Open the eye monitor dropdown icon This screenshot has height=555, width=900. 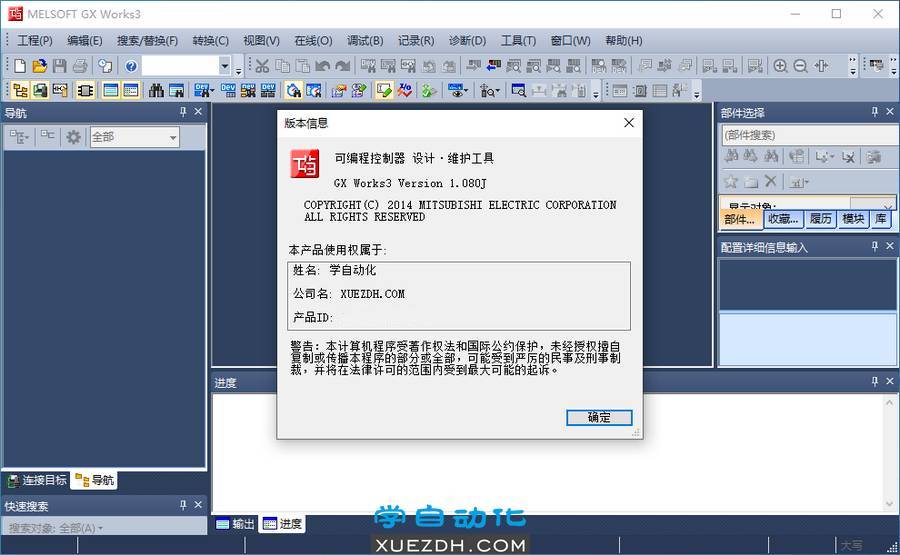click(458, 90)
